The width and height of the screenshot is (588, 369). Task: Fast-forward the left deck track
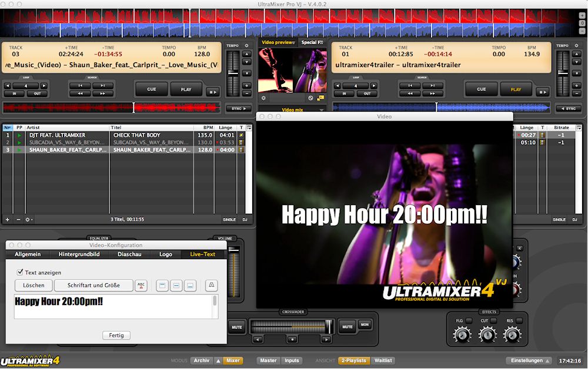coord(102,93)
